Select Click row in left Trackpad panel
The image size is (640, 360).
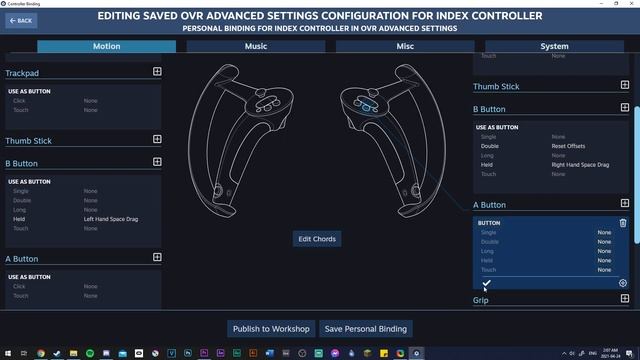click(x=83, y=101)
